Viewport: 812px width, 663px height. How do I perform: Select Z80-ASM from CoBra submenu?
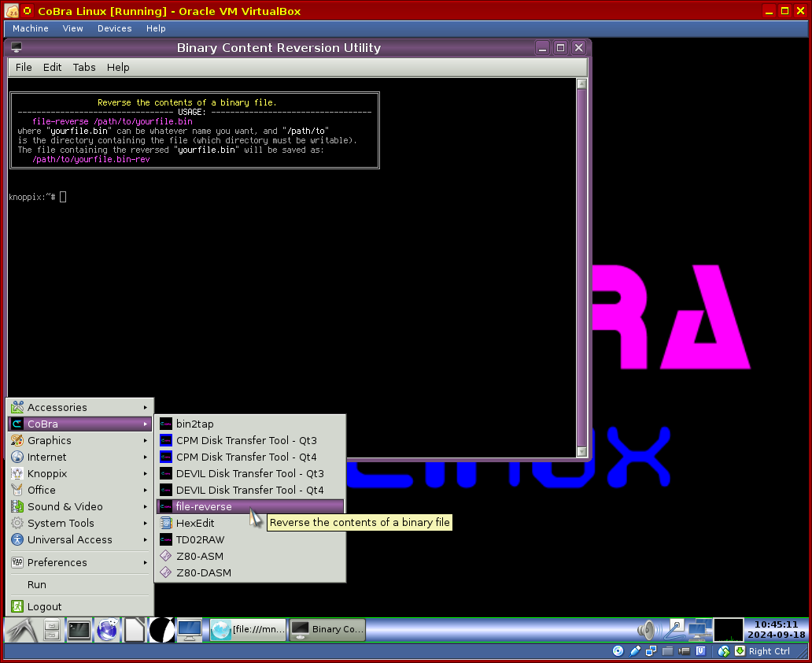200,556
